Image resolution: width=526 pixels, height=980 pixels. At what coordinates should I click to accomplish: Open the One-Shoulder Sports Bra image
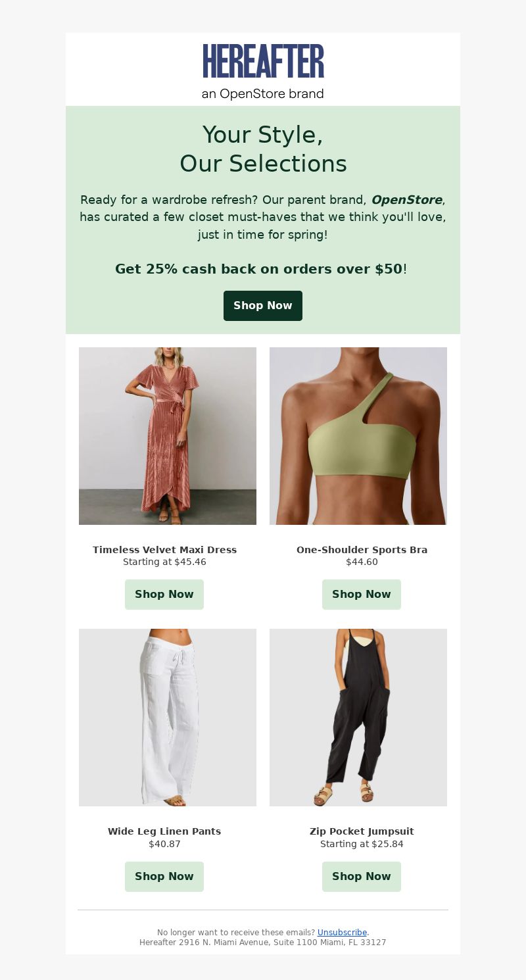pos(358,436)
